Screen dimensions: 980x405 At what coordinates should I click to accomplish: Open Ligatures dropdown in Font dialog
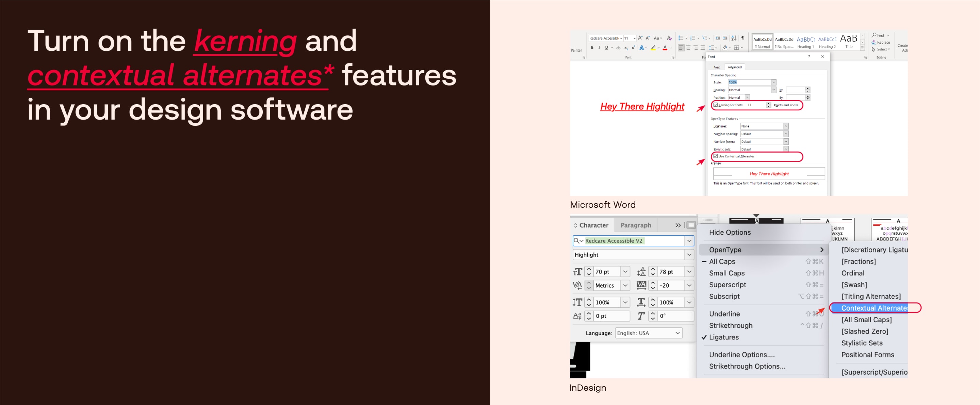pyautogui.click(x=786, y=126)
